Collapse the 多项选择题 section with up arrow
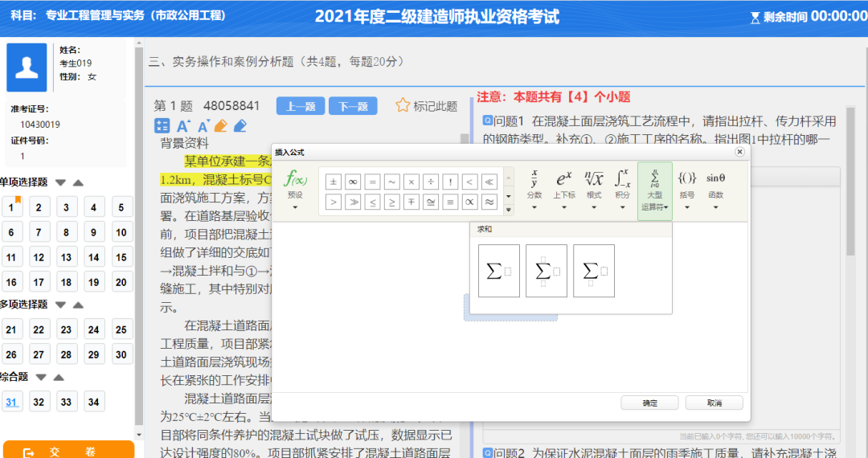The width and height of the screenshot is (868, 458). click(78, 305)
